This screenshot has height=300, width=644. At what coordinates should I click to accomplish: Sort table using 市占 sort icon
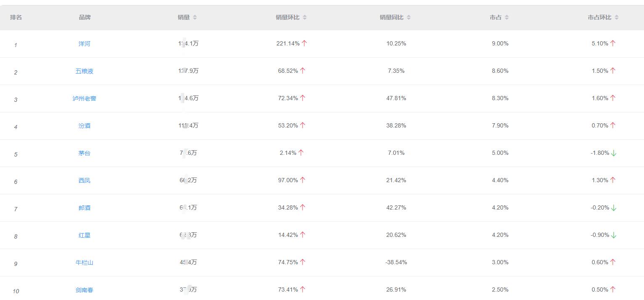[507, 18]
